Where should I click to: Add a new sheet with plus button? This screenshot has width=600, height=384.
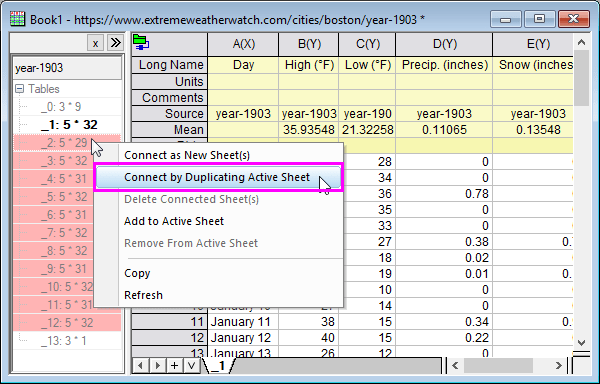click(174, 366)
